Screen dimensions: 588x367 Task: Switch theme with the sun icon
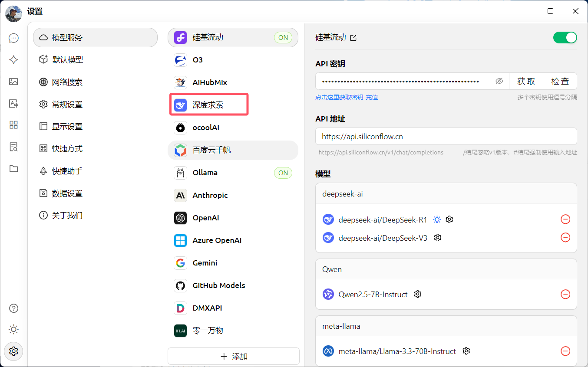(13, 330)
